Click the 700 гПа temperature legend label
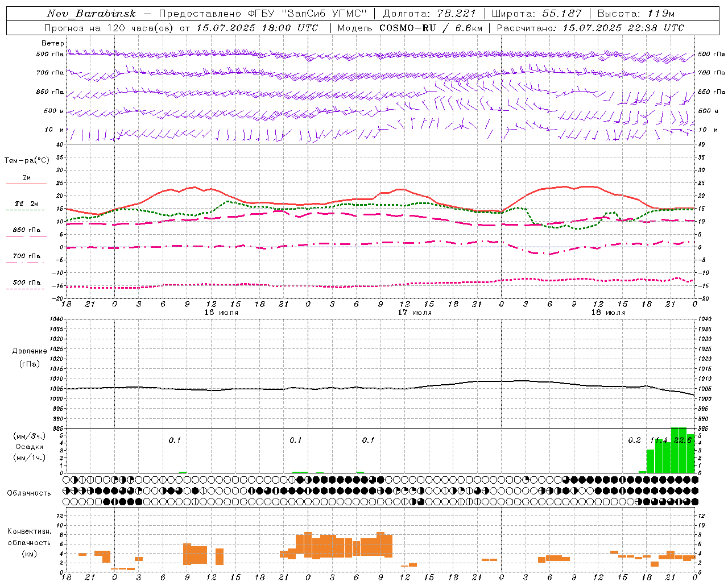 click(x=27, y=256)
